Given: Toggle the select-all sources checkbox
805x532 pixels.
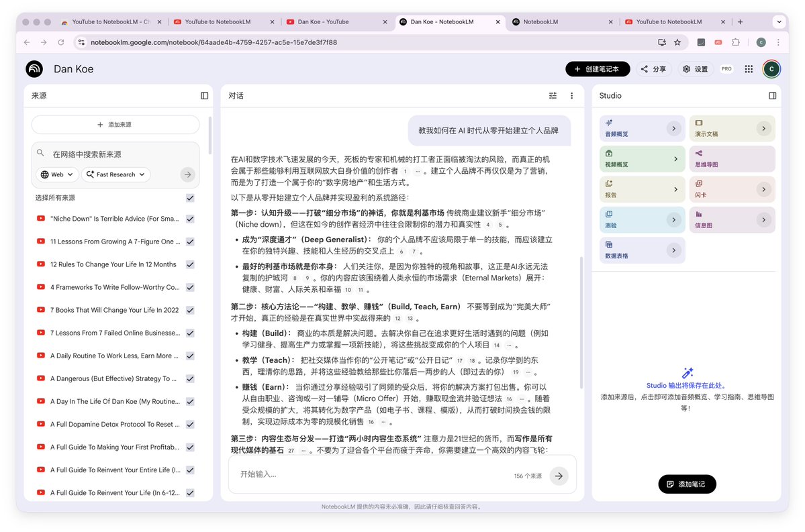Looking at the screenshot, I should 190,197.
